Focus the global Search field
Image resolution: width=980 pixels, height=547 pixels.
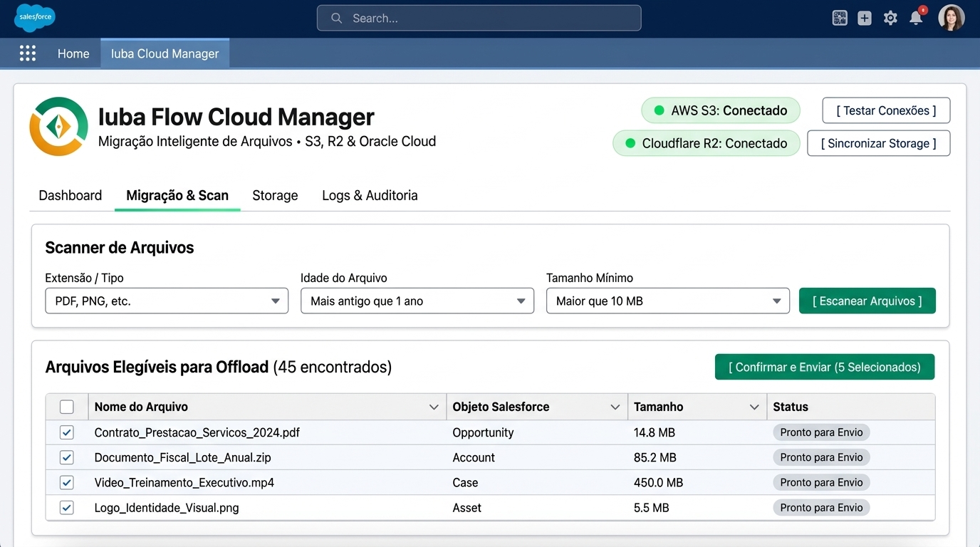tap(479, 19)
